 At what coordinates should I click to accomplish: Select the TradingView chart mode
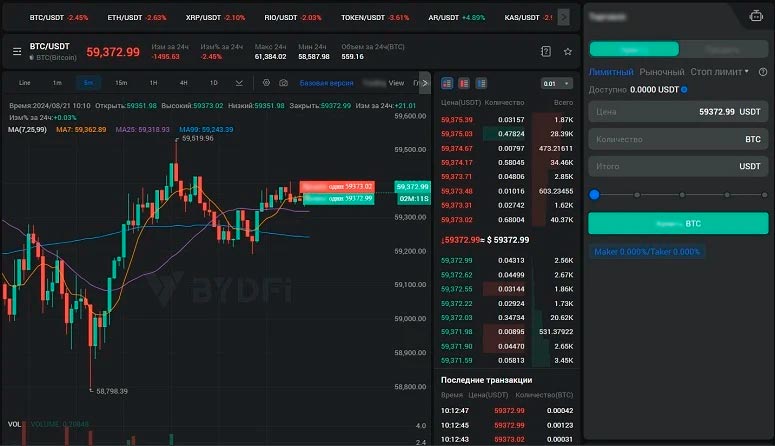(x=384, y=83)
